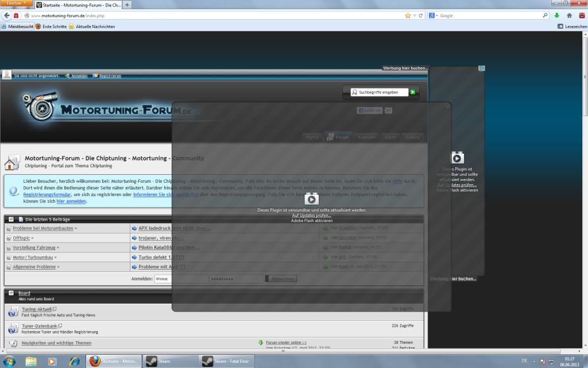Open Internet Explorer from the taskbar
Viewport: 588px width, 368px height.
pos(75,361)
